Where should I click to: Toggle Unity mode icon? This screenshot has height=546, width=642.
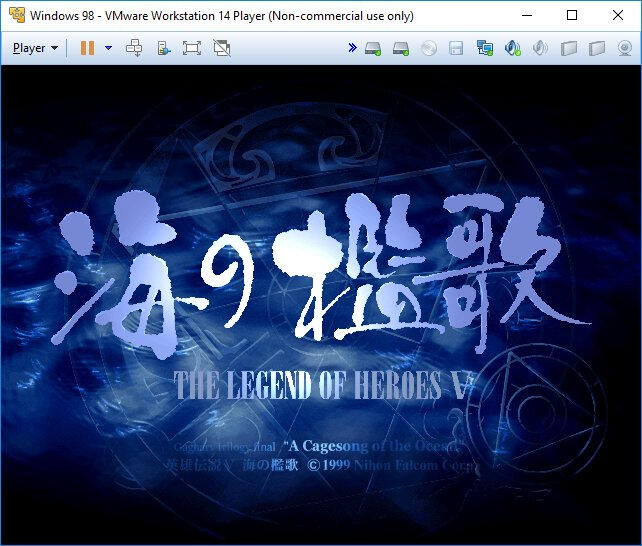tap(221, 48)
